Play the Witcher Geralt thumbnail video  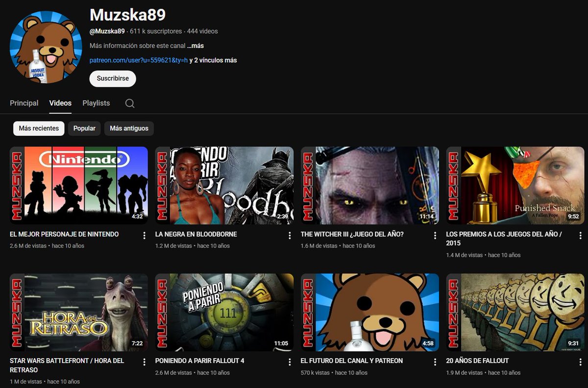coord(370,186)
